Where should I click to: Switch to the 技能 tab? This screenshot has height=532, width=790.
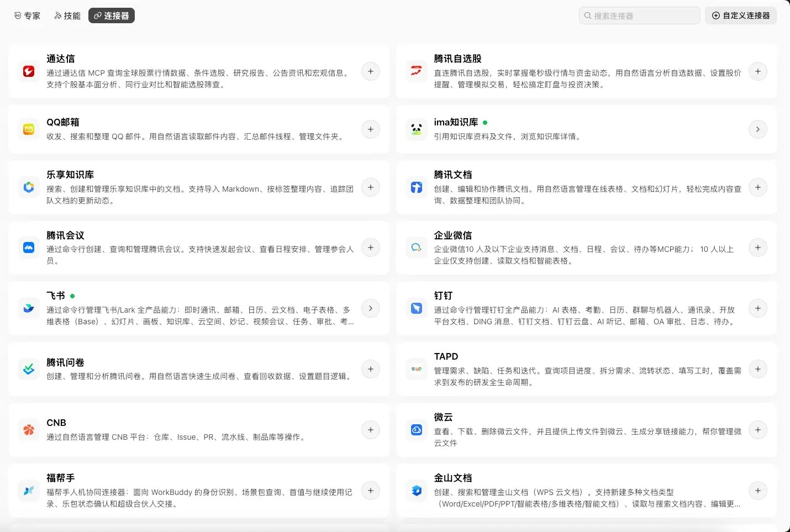point(67,15)
